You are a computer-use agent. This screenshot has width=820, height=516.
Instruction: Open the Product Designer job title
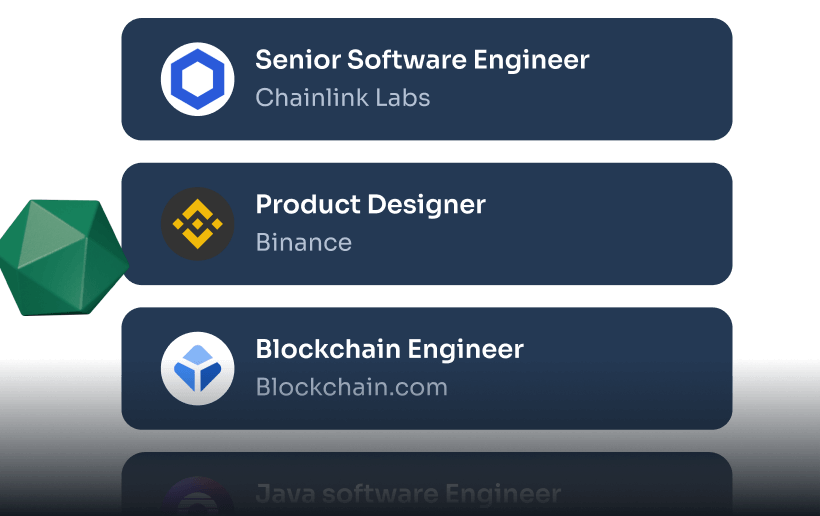pyautogui.click(x=370, y=205)
